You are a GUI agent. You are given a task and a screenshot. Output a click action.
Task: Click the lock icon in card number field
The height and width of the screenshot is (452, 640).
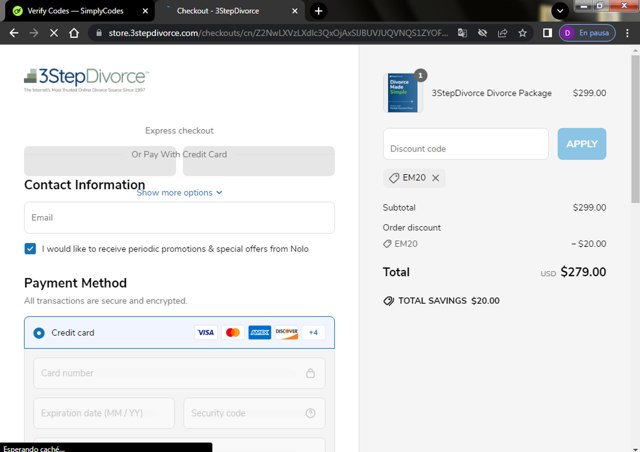pyautogui.click(x=310, y=373)
